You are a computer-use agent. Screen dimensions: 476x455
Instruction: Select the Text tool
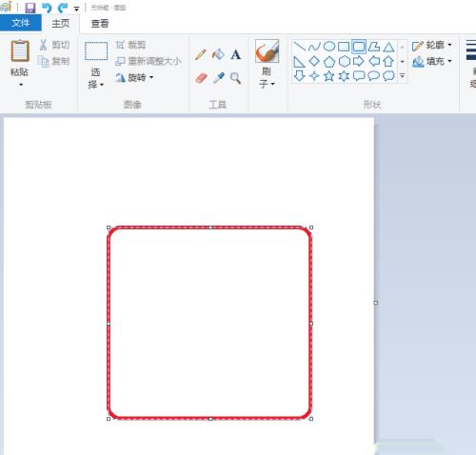(x=235, y=54)
